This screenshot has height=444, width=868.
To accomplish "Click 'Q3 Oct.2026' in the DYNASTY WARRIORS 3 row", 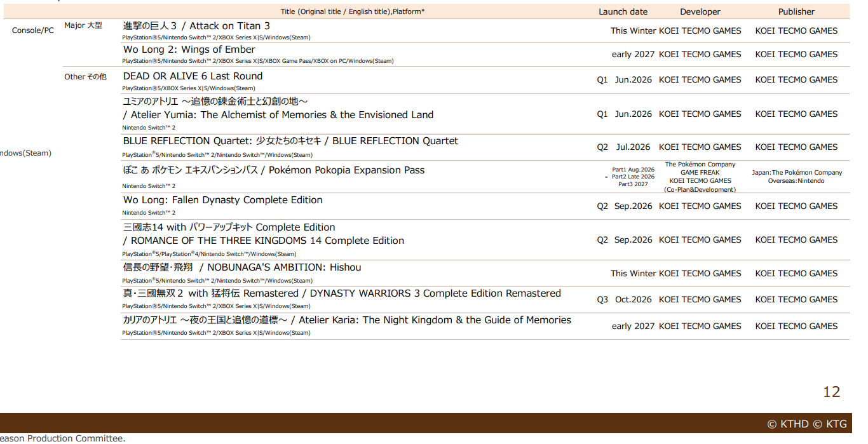I will [624, 300].
